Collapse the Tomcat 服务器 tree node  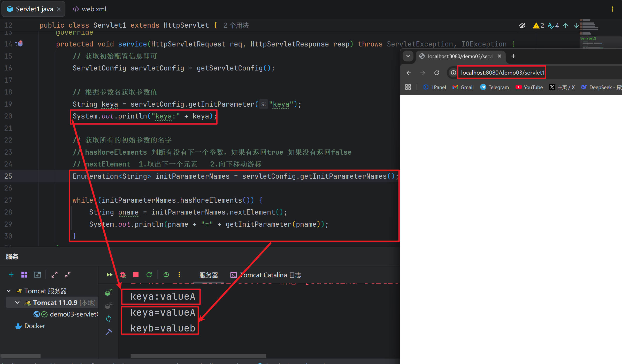point(9,291)
